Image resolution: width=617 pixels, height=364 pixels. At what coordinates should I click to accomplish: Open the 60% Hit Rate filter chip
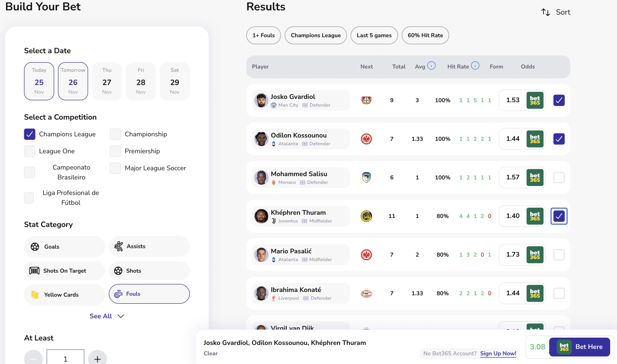pyautogui.click(x=425, y=35)
